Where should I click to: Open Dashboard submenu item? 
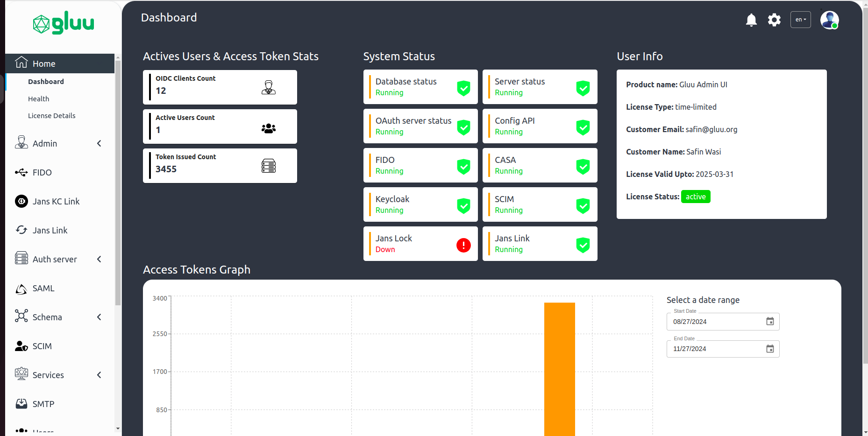[x=46, y=82]
